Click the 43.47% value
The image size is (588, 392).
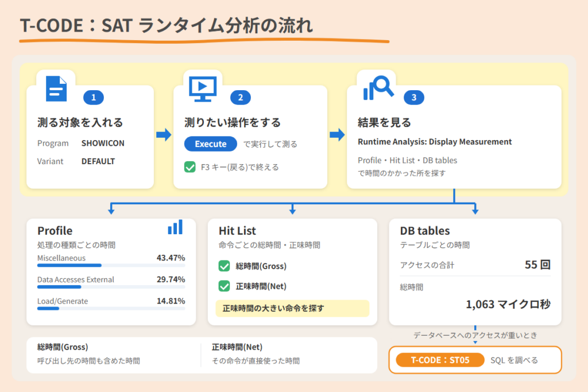171,258
